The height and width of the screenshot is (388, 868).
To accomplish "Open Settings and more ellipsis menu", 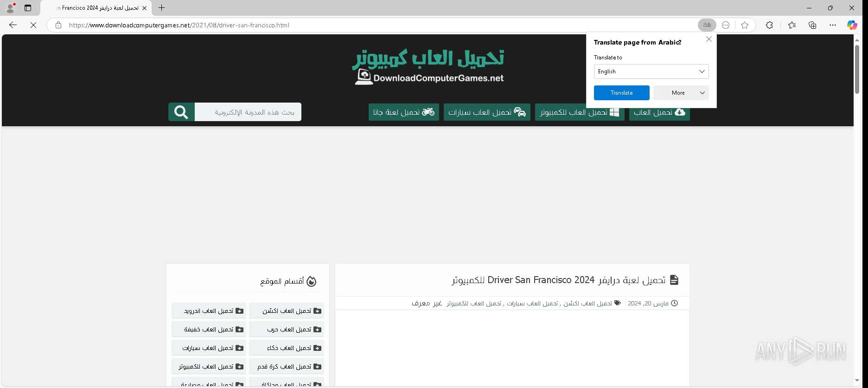I will (x=833, y=25).
